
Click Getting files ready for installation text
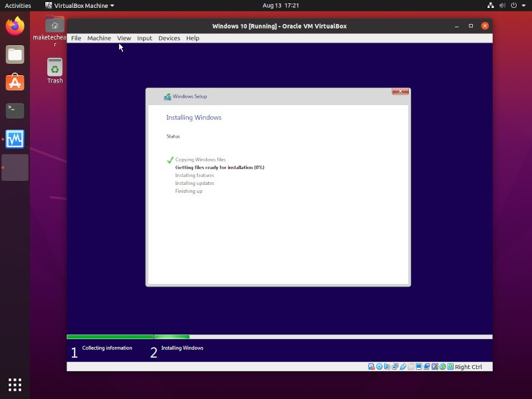click(219, 168)
